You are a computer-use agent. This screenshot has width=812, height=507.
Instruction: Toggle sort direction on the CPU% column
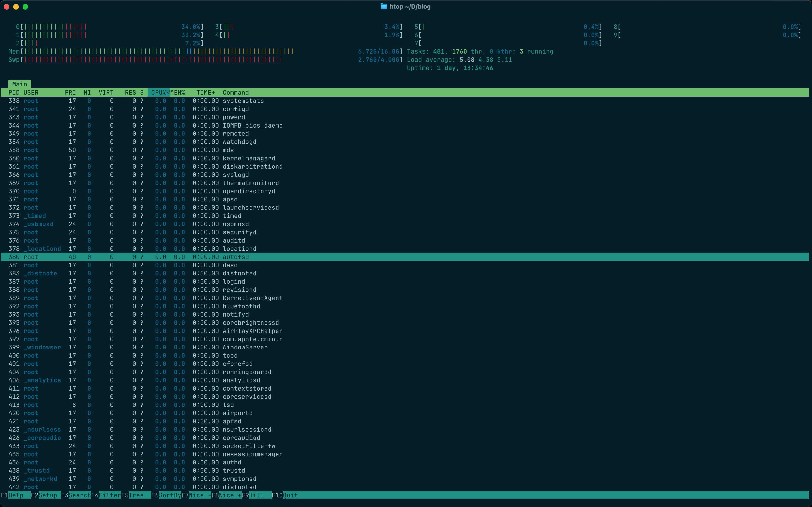pos(159,93)
